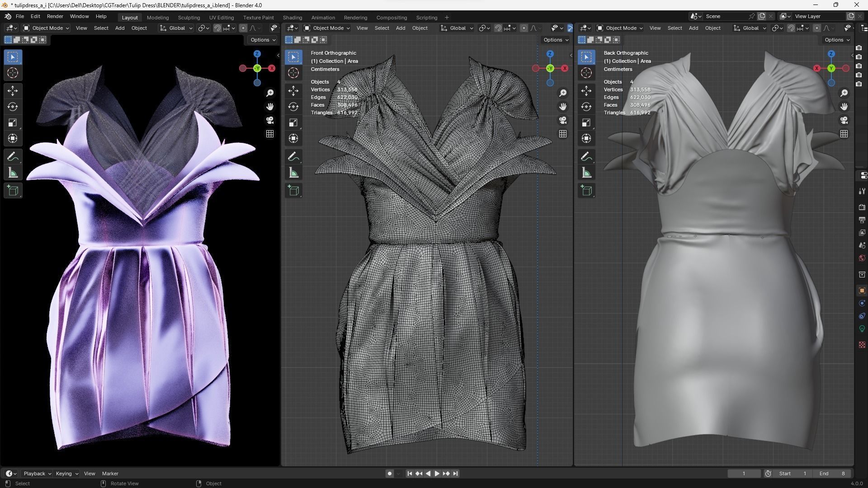This screenshot has height=488, width=868.
Task: Open the Object properties tab icon
Action: 862,291
